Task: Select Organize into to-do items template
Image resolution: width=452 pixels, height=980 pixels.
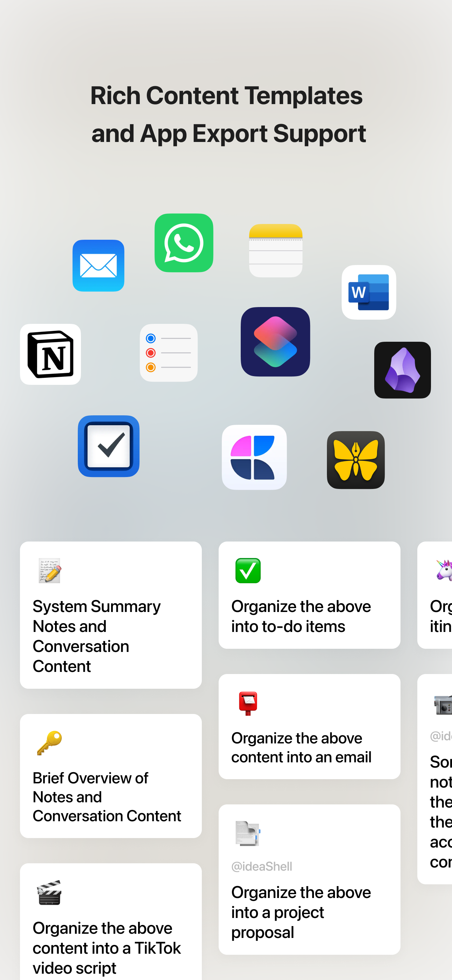Action: click(309, 595)
